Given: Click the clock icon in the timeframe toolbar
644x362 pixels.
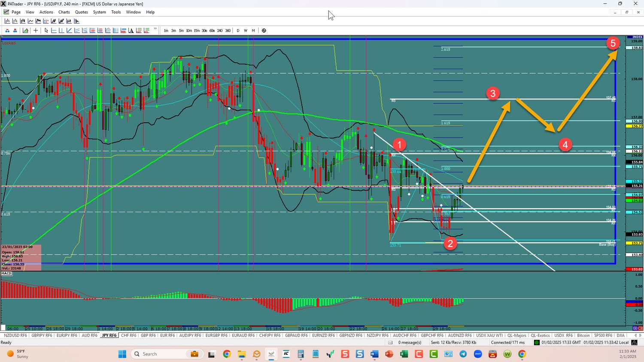Looking at the screenshot, I should click(264, 30).
